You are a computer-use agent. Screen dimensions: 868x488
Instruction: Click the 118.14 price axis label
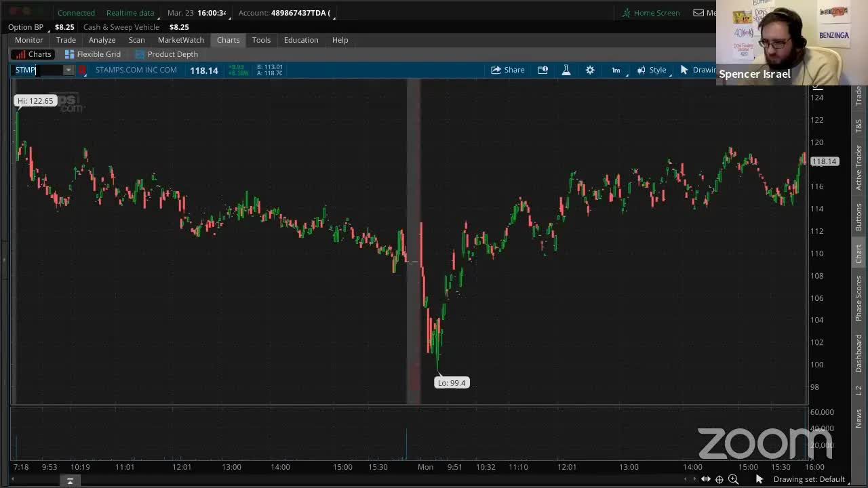point(825,161)
